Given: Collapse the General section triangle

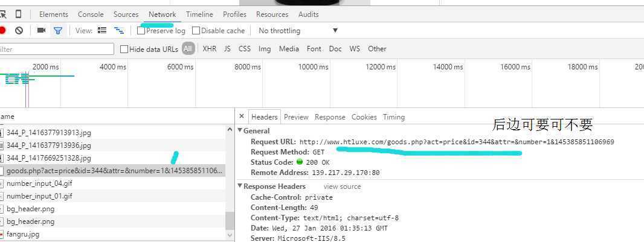Looking at the screenshot, I should (x=240, y=130).
